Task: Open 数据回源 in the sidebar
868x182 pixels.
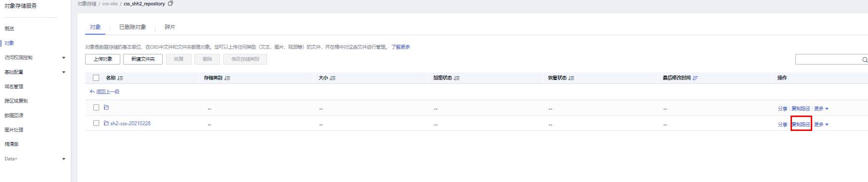Action: 14,116
